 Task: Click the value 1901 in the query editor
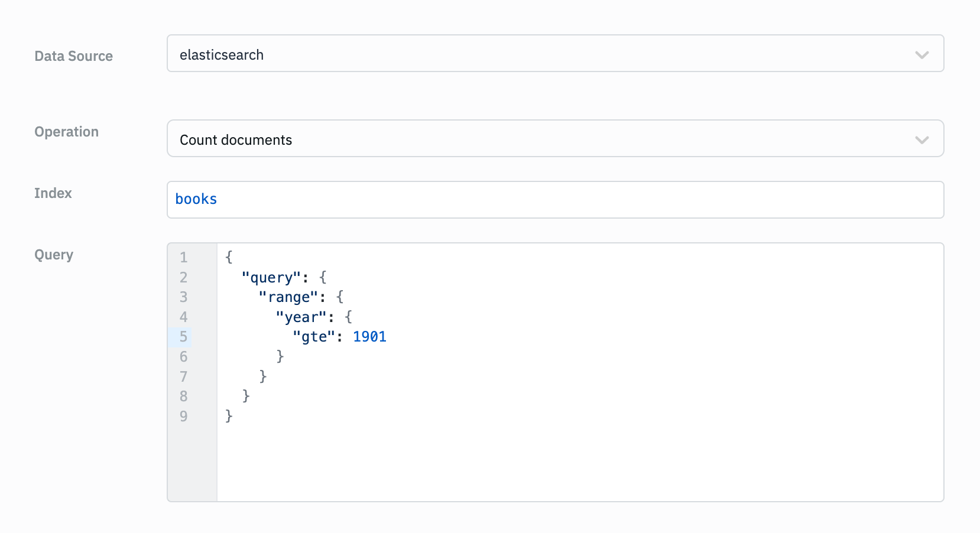coord(369,337)
